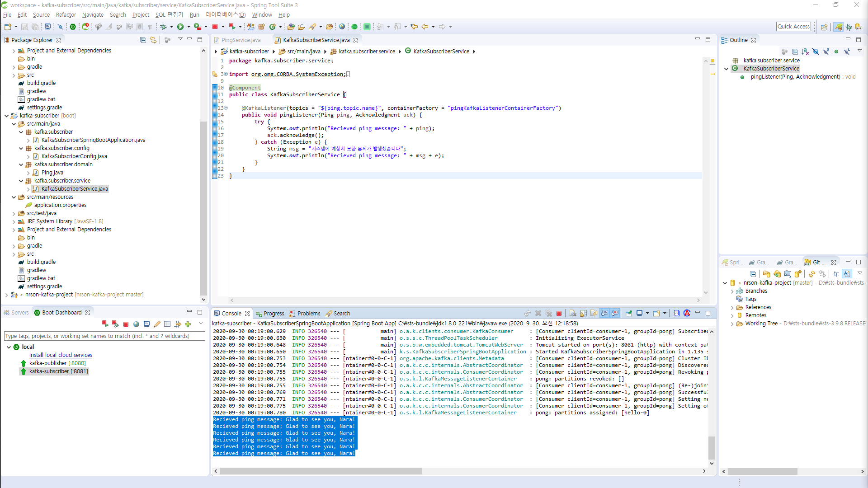Click the Debug bug icon in toolbar
Viewport: 868px width, 488px height.
click(x=163, y=27)
